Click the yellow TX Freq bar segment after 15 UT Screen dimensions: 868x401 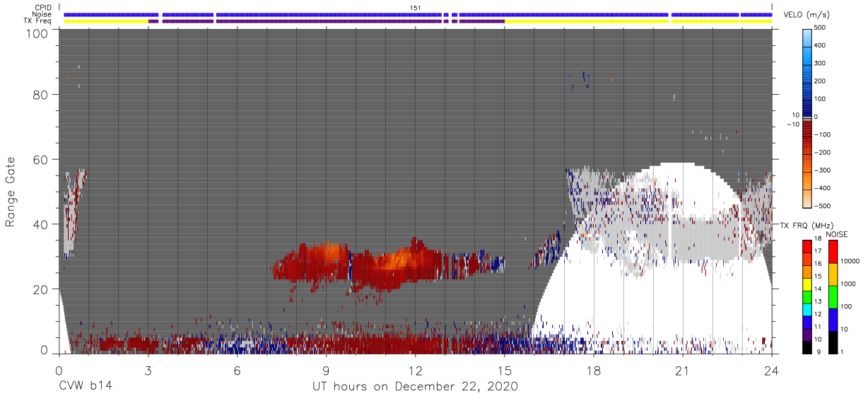coord(587,21)
